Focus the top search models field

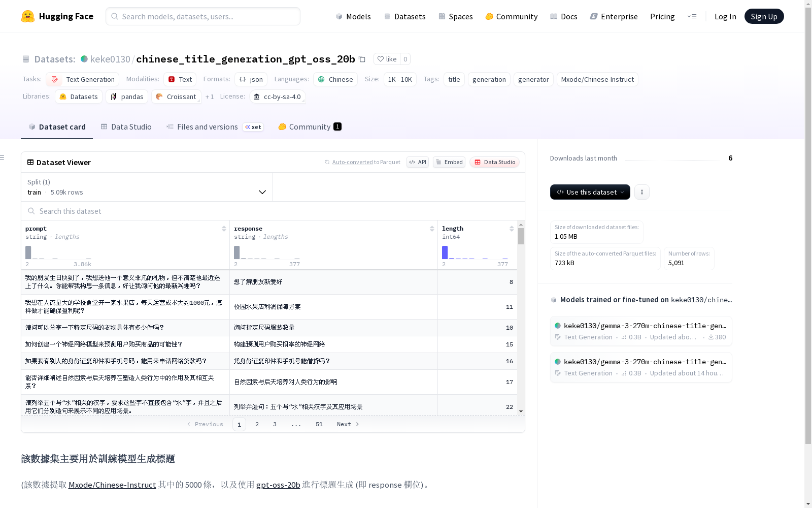pos(203,16)
